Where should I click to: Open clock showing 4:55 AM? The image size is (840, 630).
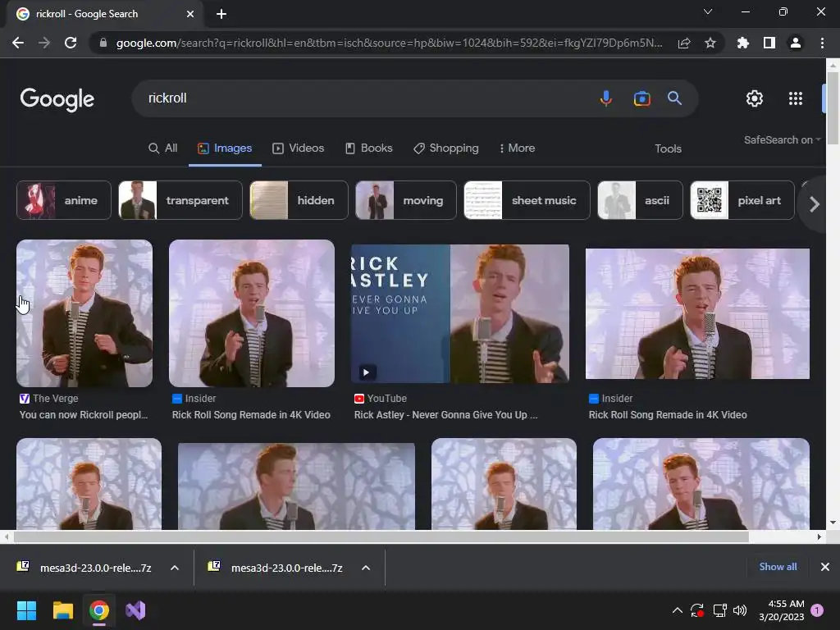point(782,610)
